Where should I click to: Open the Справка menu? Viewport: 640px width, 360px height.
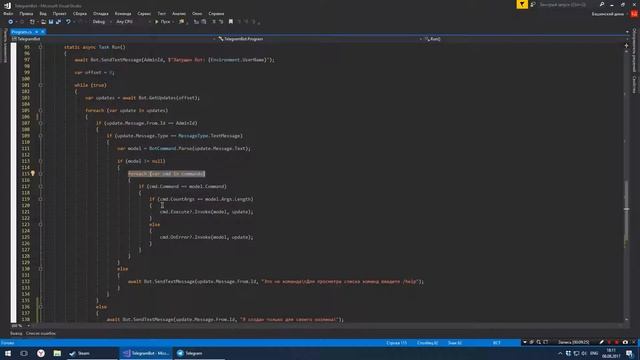[216, 13]
